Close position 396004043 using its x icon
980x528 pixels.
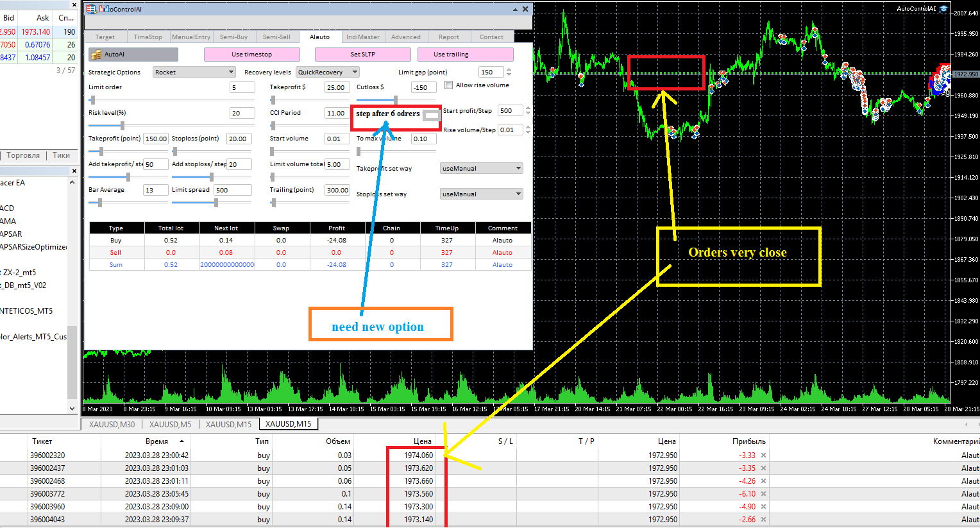[763, 520]
